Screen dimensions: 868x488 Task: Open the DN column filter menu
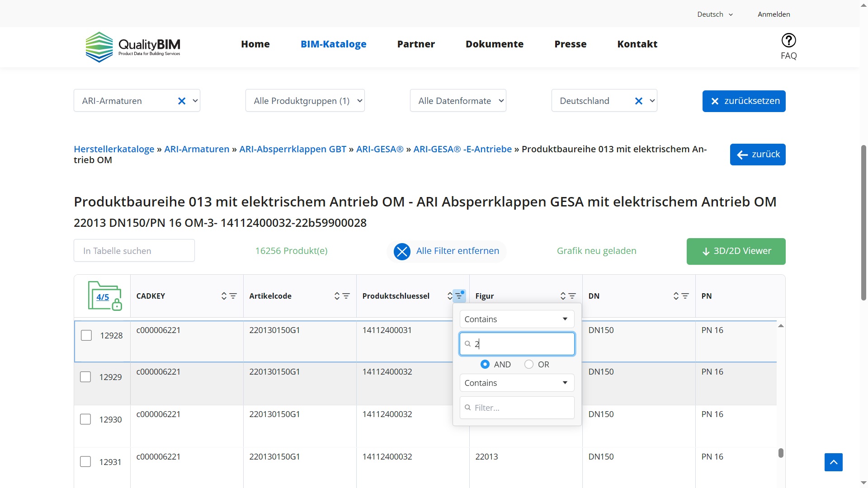(x=685, y=296)
